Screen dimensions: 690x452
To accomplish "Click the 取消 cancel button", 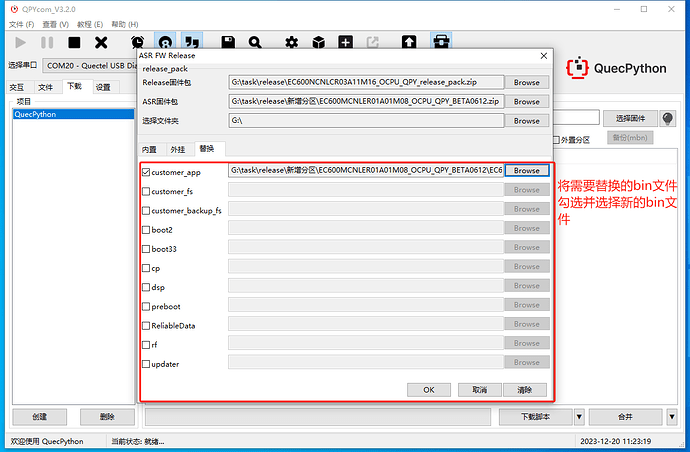I will coord(479,390).
